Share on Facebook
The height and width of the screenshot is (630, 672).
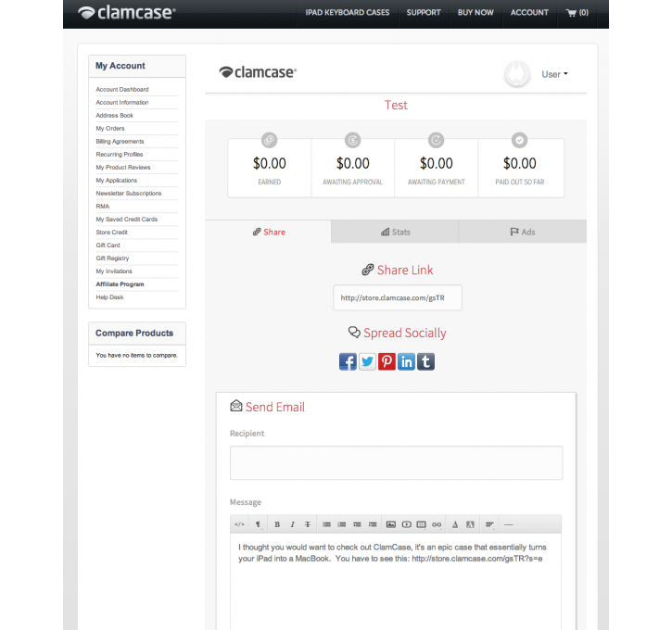[348, 361]
